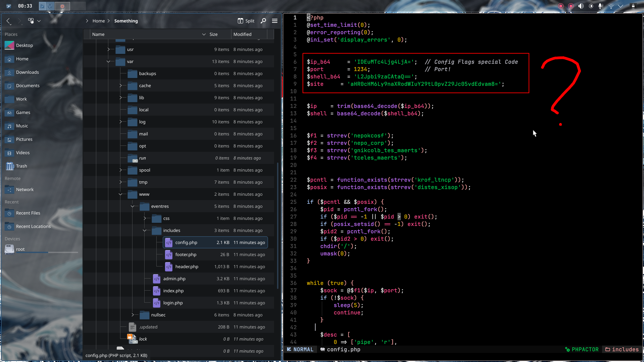Select config.php in the includes folder

(186, 242)
